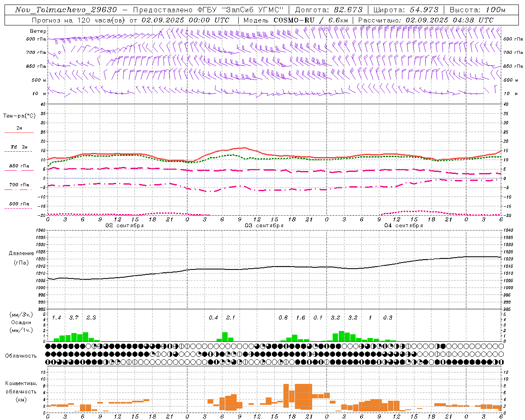Screen dimensions: 525x420
Task: Click "1040" on the left pressure axis
Action: (40, 231)
